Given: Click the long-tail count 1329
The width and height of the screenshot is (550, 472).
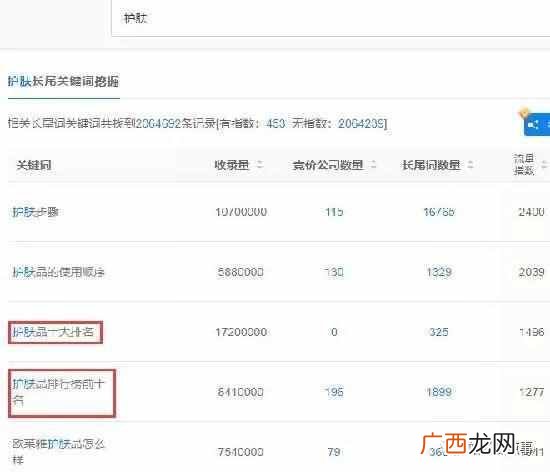Looking at the screenshot, I should pyautogui.click(x=439, y=272).
